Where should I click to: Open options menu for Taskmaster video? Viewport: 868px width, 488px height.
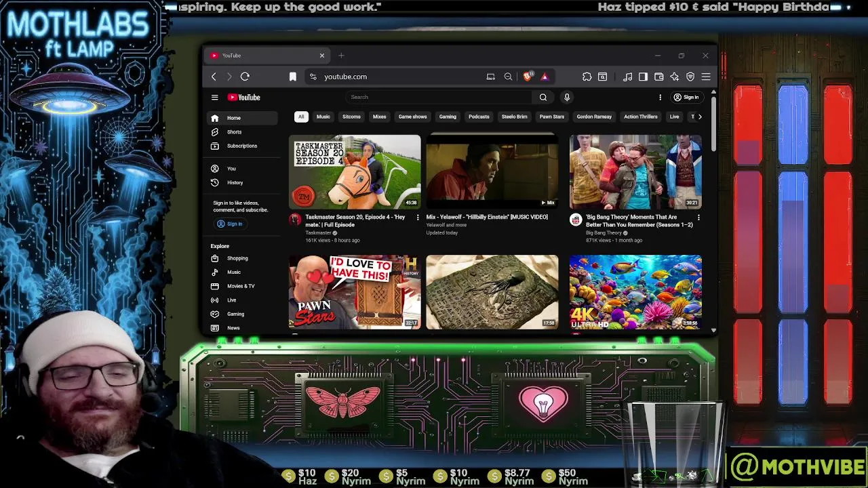coord(418,218)
